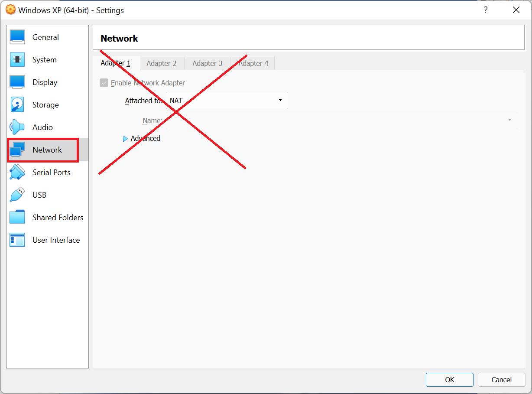Select the User Interface window icon
Image resolution: width=532 pixels, height=394 pixels.
17,240
